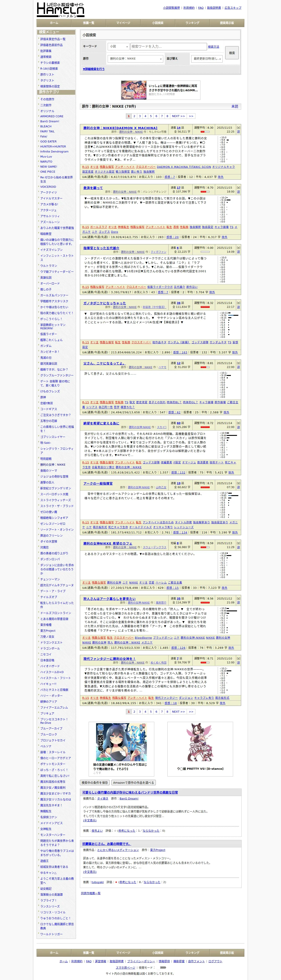Viewport: 281px width, 980px height.
Task: Open novel 指揮官となった五代雄介
Action: click(x=101, y=248)
